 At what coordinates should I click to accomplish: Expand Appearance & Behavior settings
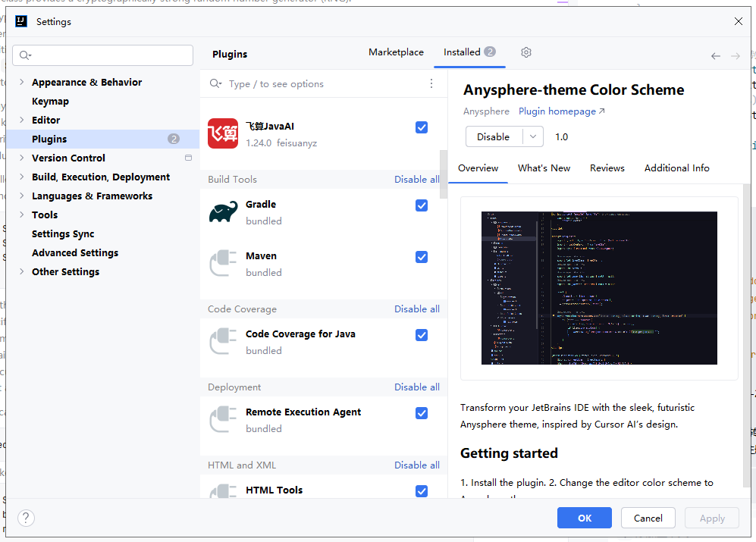(x=22, y=82)
